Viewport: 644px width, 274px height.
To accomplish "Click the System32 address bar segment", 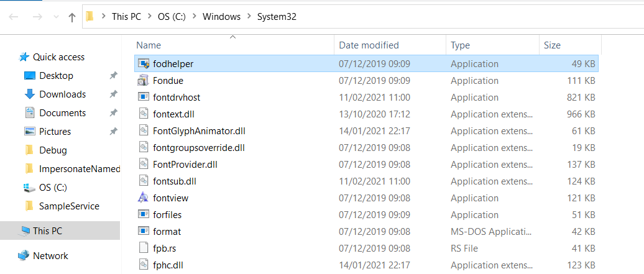I will (277, 17).
